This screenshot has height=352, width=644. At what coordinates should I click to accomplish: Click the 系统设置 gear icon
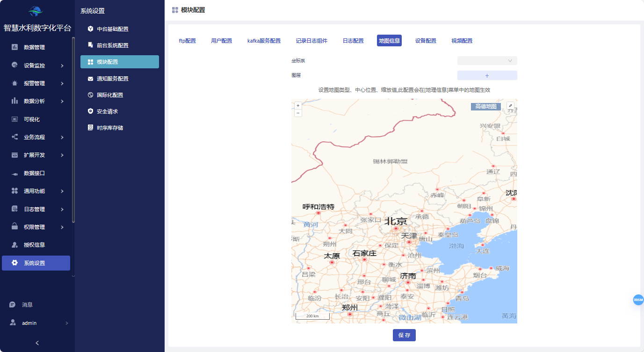point(14,263)
